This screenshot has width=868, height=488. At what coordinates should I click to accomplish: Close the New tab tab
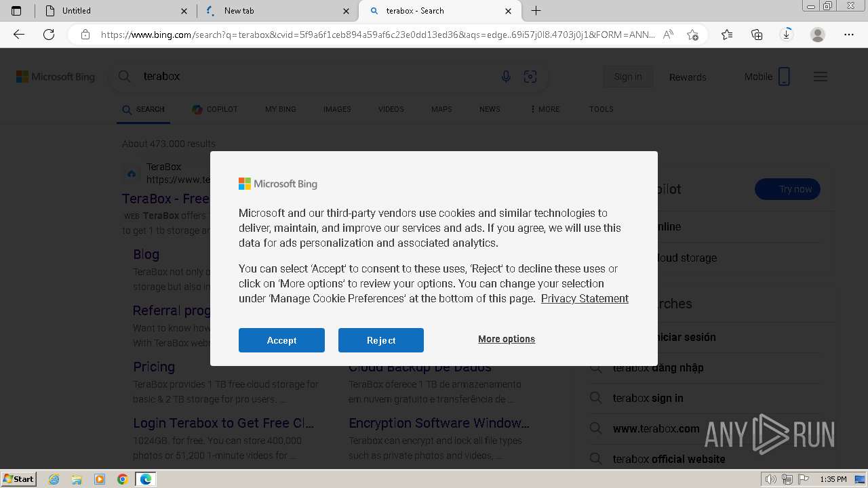(x=347, y=11)
